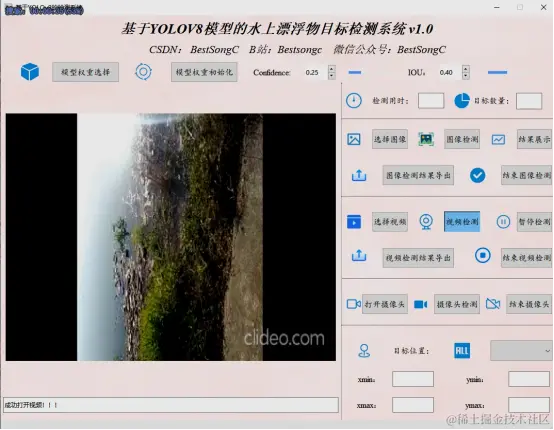The height and width of the screenshot is (430, 554).
Task: Click the clock icon beside 检测用时
Action: tap(354, 101)
